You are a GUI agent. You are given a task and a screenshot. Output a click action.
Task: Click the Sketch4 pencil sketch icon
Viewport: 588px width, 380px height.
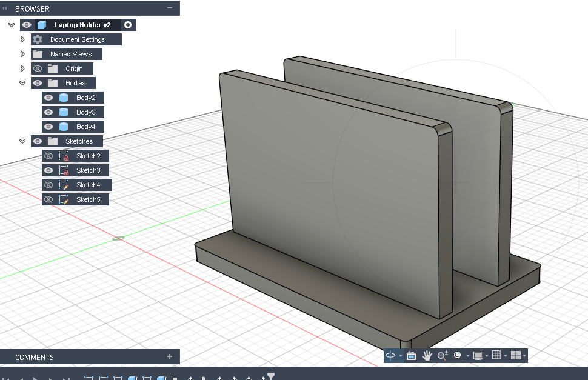[x=64, y=185]
